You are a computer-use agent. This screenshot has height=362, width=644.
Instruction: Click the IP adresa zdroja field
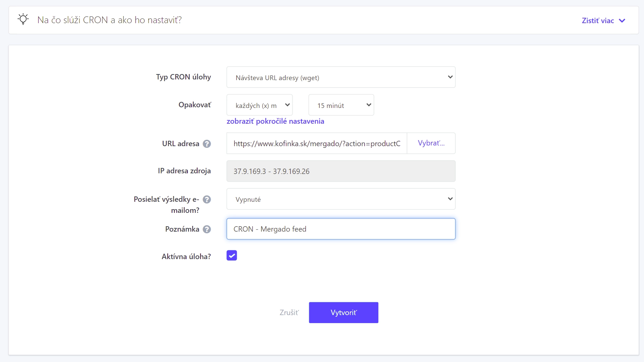click(341, 171)
